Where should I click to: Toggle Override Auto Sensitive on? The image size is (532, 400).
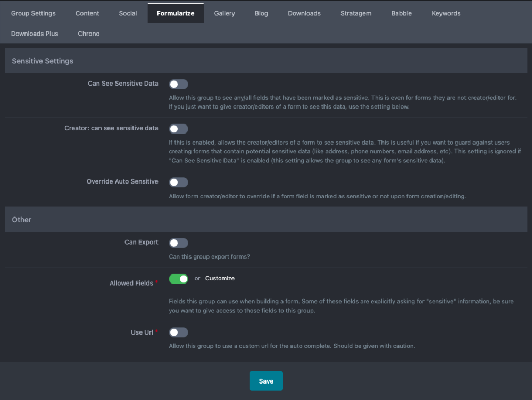point(178,182)
